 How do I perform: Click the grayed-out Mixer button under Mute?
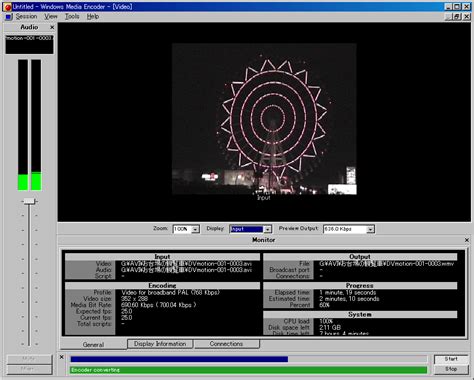coord(29,369)
